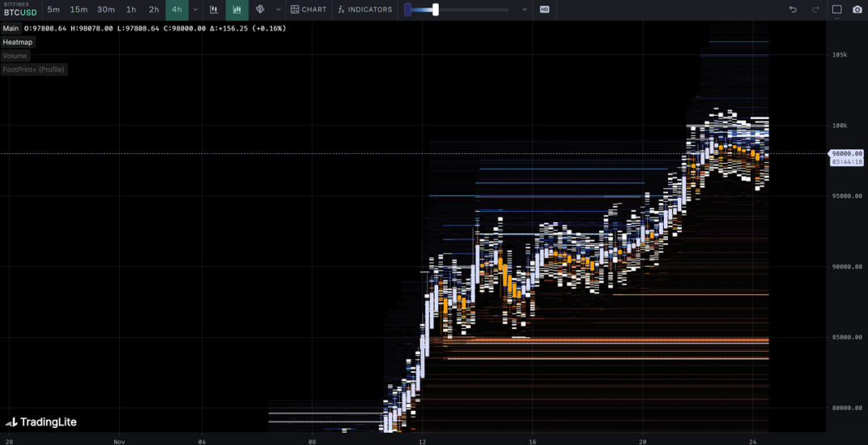Click the heatmap intensity slider handle
Image resolution: width=868 pixels, height=445 pixels.
tap(436, 10)
